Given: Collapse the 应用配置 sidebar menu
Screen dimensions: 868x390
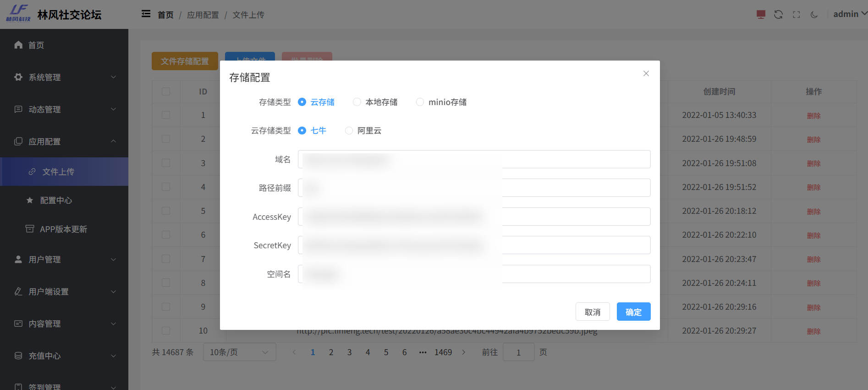Looking at the screenshot, I should (x=64, y=141).
